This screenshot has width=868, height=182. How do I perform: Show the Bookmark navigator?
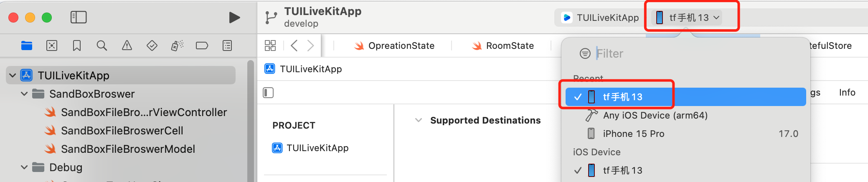click(x=77, y=45)
